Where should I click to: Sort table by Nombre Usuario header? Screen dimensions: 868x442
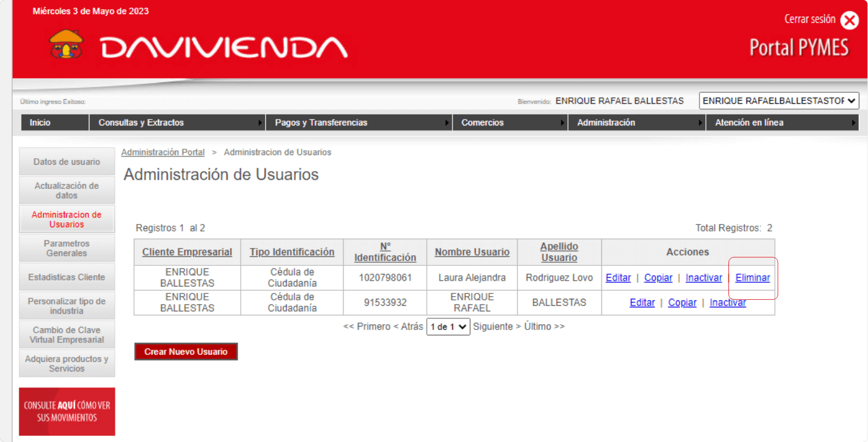tap(472, 252)
